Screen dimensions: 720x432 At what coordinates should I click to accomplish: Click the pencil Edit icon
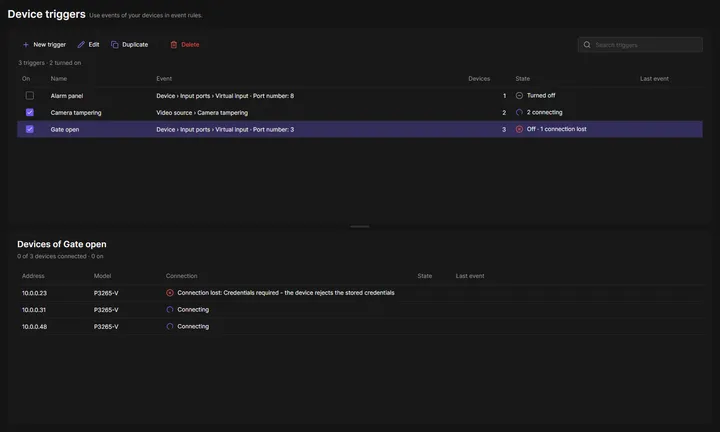[81, 45]
